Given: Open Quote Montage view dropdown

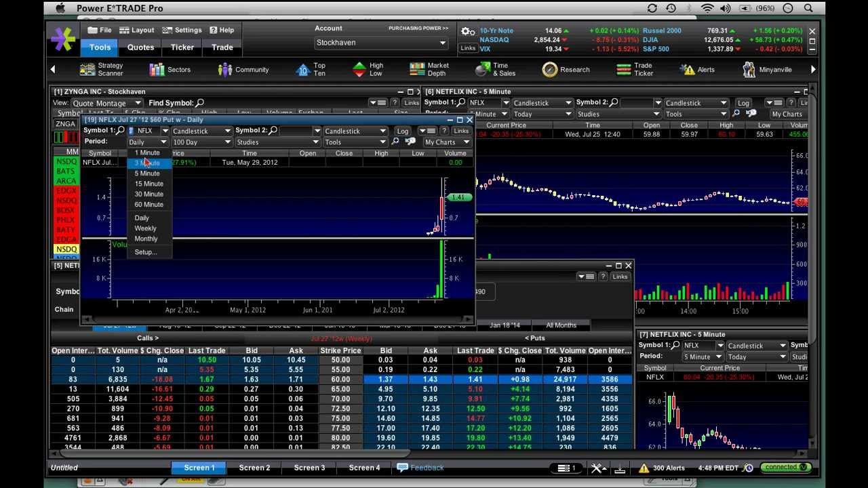Looking at the screenshot, I should 106,103.
